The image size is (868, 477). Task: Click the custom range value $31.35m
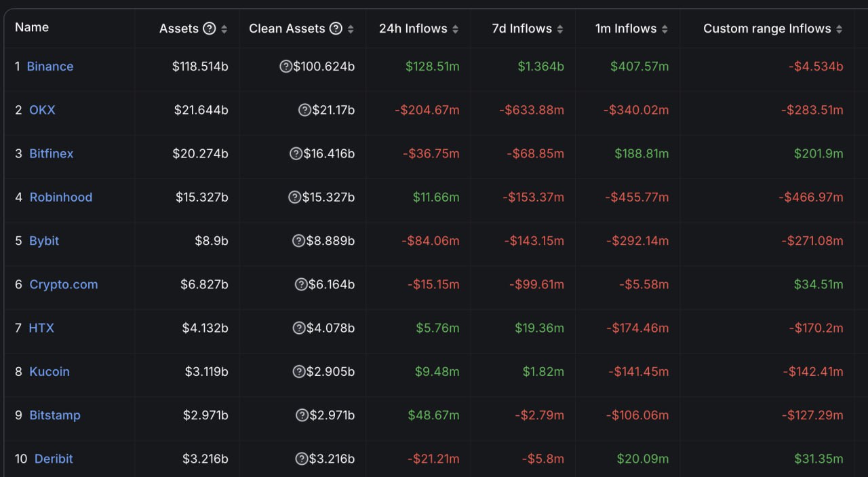click(819, 459)
